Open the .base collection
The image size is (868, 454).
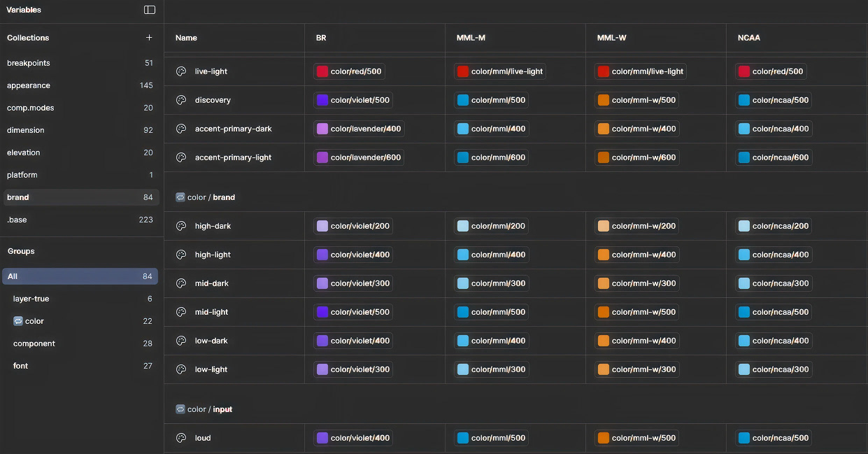point(17,220)
